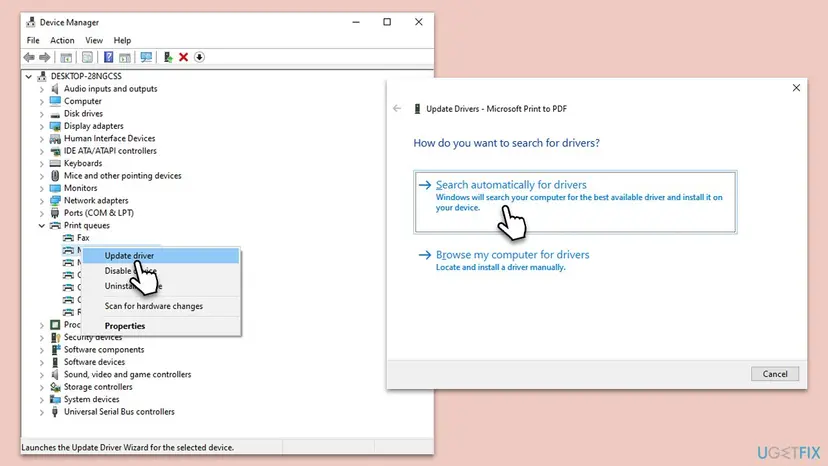This screenshot has width=828, height=466.
Task: Select the IDE ATA/ATAPI controllers icon
Action: pos(55,151)
